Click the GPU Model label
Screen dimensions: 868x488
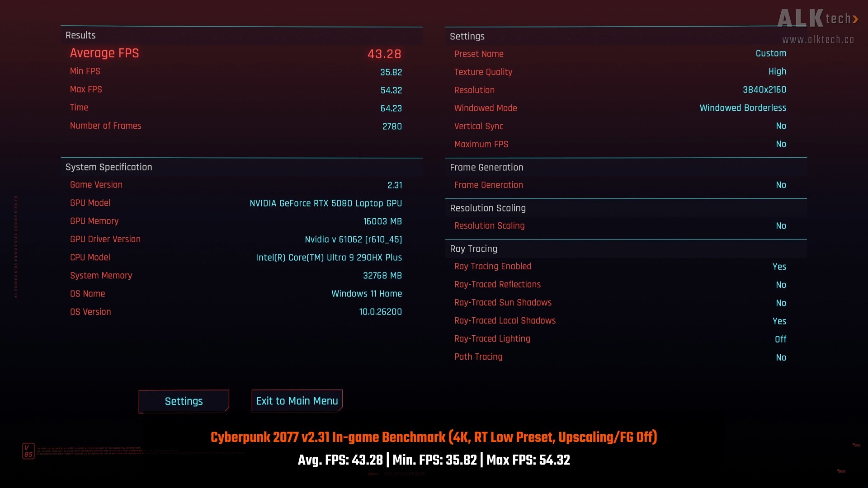click(x=90, y=203)
